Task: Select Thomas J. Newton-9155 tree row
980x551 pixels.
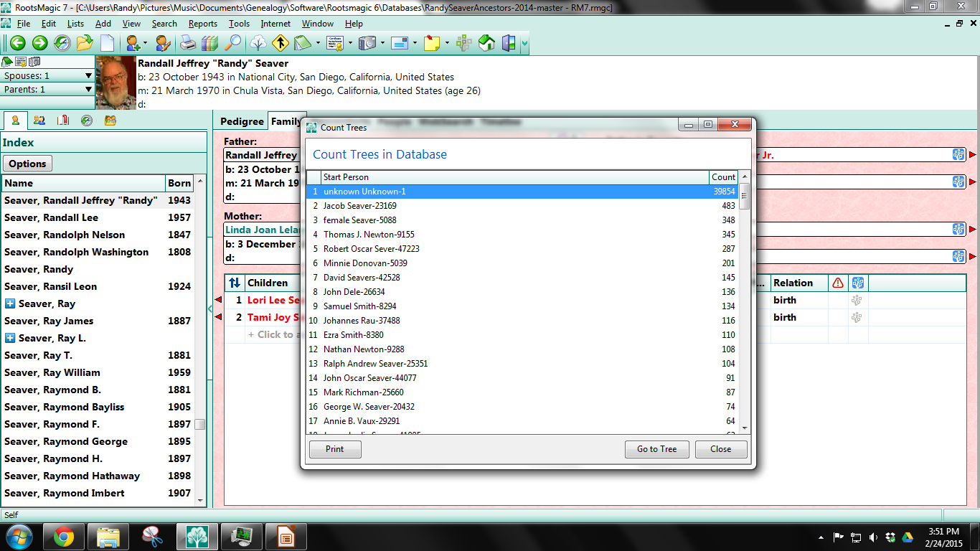Action: click(522, 235)
